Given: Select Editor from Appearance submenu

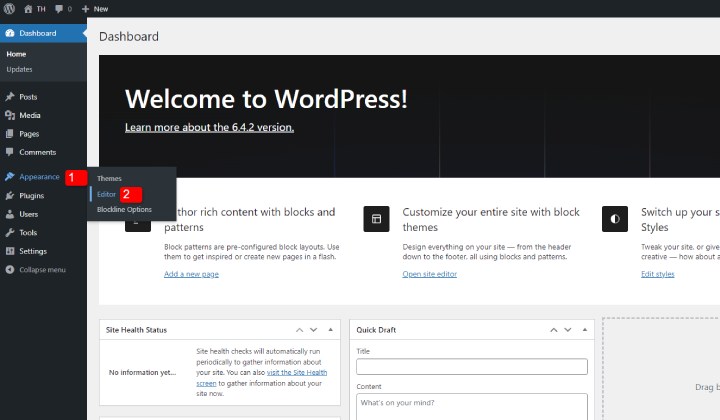Looking at the screenshot, I should [106, 194].
